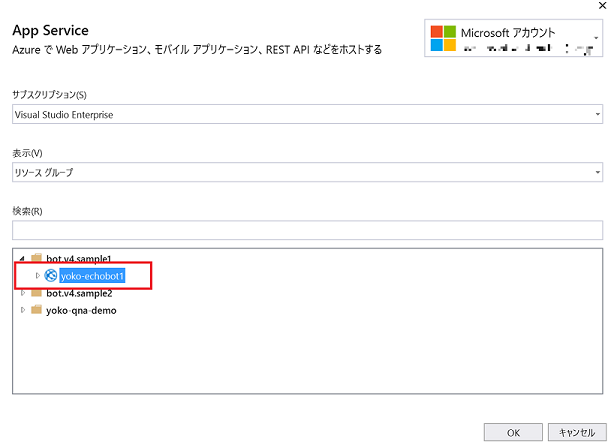This screenshot has width=614, height=448.
Task: Click the キャンセル button
Action: 577,432
